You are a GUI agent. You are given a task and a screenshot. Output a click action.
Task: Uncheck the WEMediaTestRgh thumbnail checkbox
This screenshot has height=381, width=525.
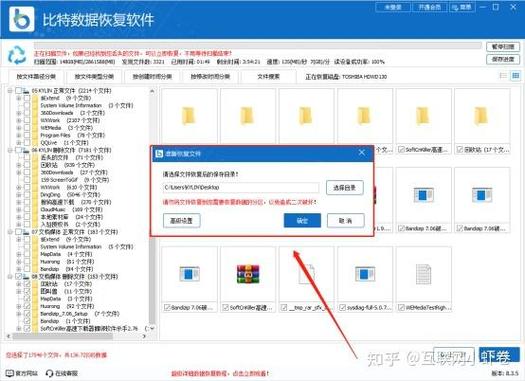click(401, 307)
